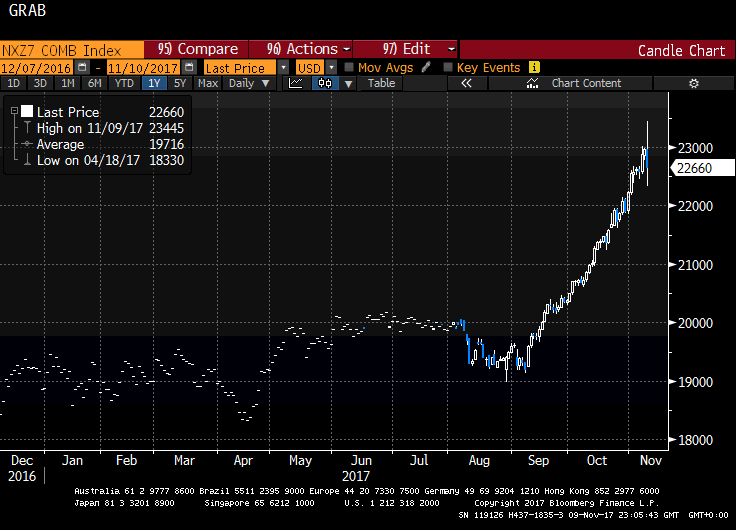Viewport: 736px width, 530px height.
Task: Click the Aug x-axis month label
Action: 479,461
